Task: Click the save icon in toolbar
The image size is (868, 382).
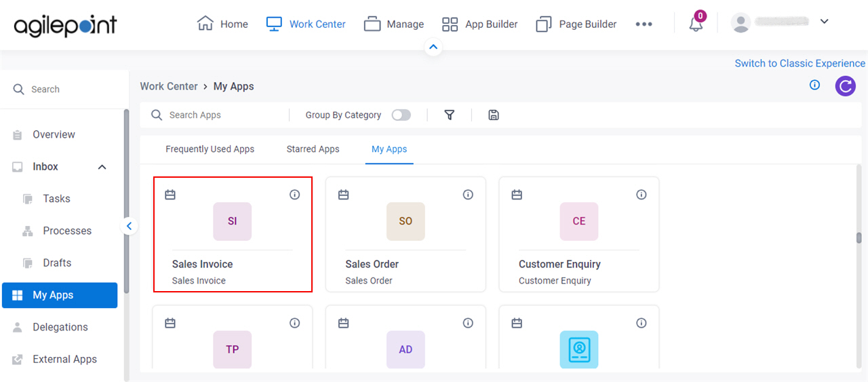Action: point(494,115)
